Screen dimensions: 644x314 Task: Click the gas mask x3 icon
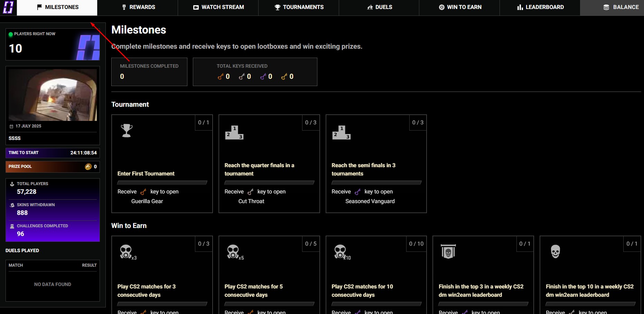click(x=126, y=251)
